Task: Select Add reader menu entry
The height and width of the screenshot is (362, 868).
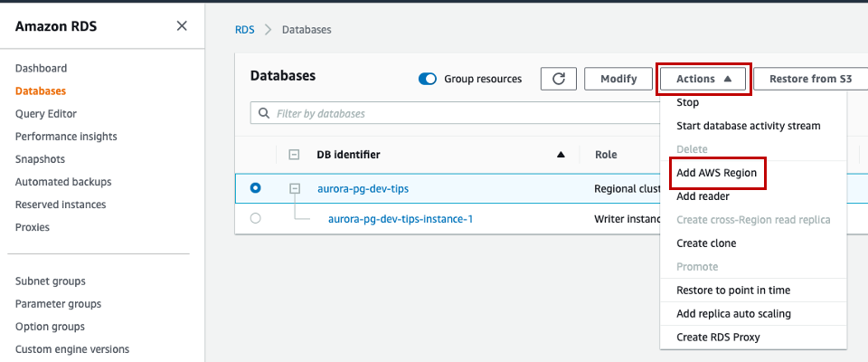Action: pos(703,196)
